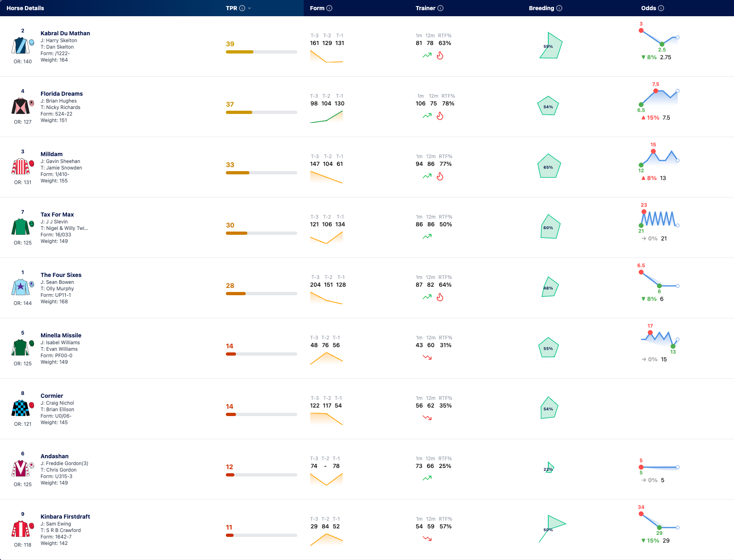Screen dimensions: 734x560
Task: Click the Breeding column info icon
Action: tap(559, 8)
